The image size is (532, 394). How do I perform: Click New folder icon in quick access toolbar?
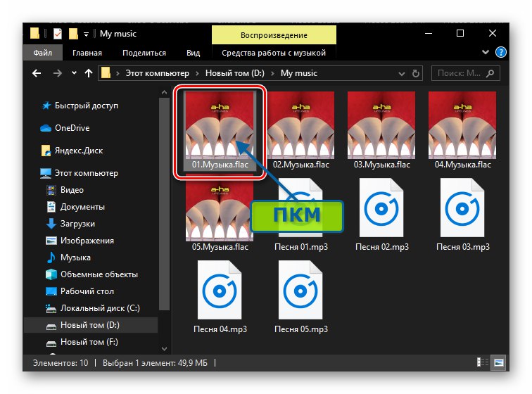[74, 34]
